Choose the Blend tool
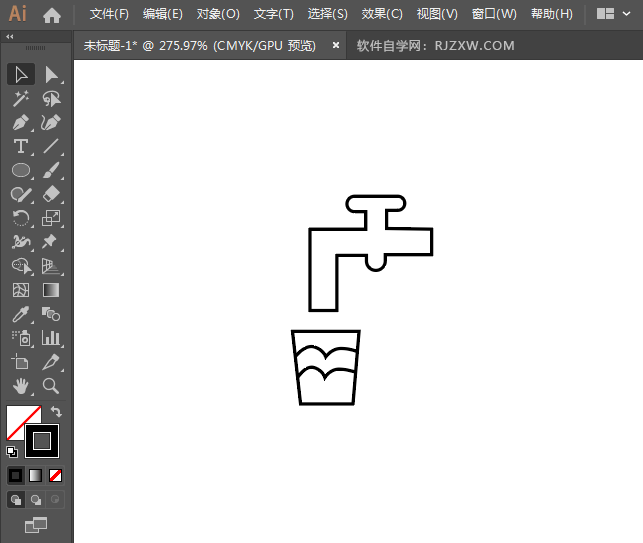Screen dimensions: 643x543 [x=51, y=314]
